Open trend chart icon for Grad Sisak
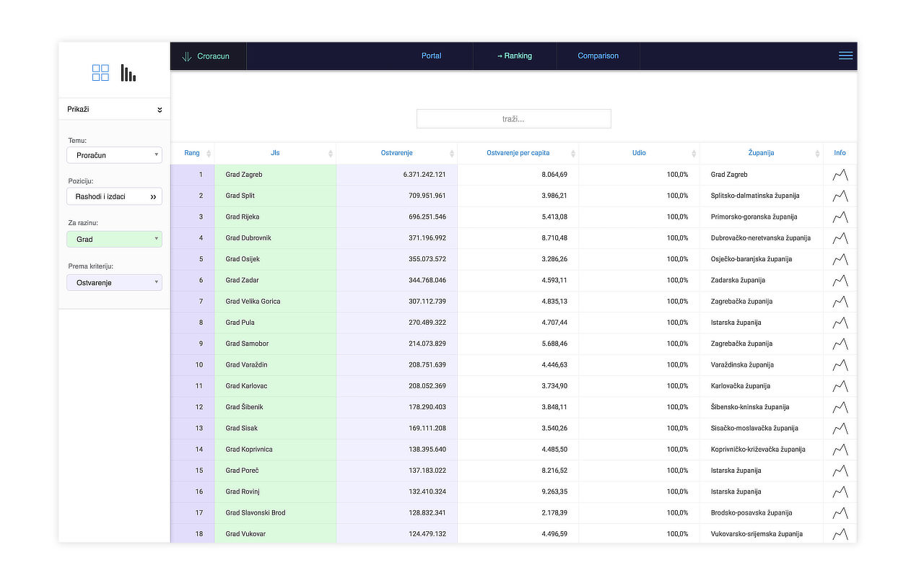Screen dimensions: 924x568 pos(840,428)
